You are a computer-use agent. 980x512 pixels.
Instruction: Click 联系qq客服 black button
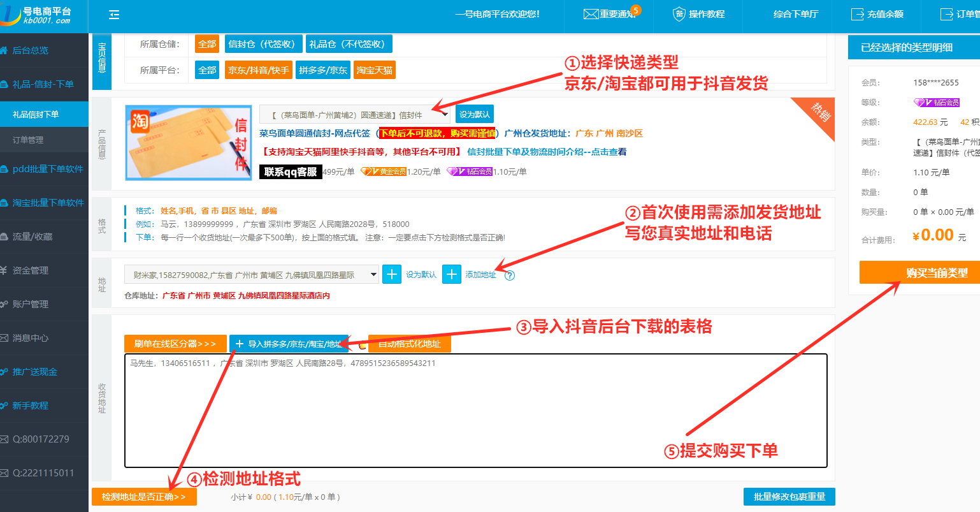pos(291,172)
